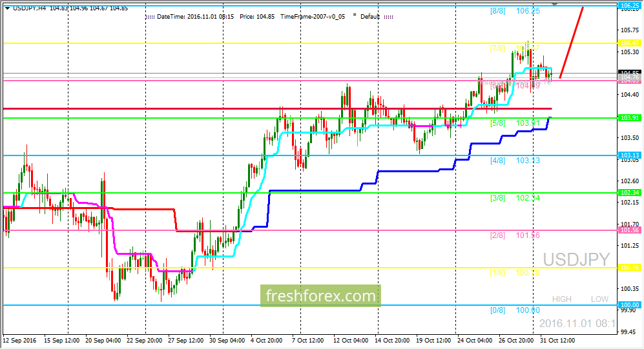Screen dimensions: 644x349
Task: Click the Yesterday Close price label
Action: 514,82
